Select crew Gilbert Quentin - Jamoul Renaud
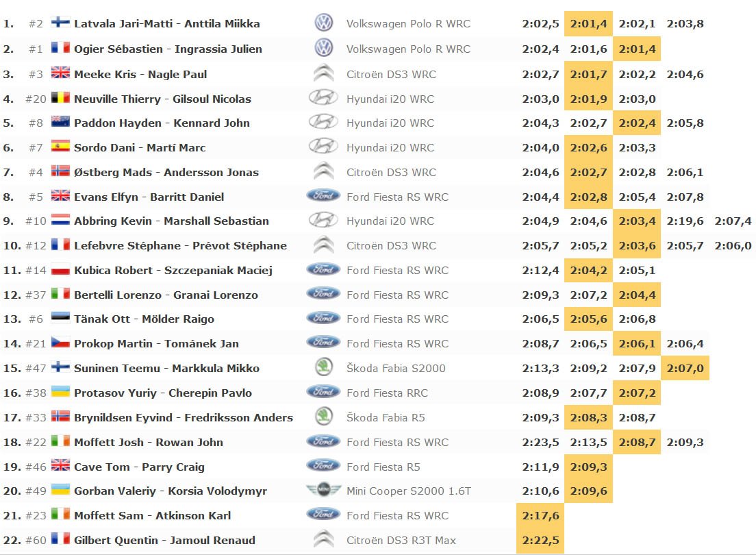 164,540
